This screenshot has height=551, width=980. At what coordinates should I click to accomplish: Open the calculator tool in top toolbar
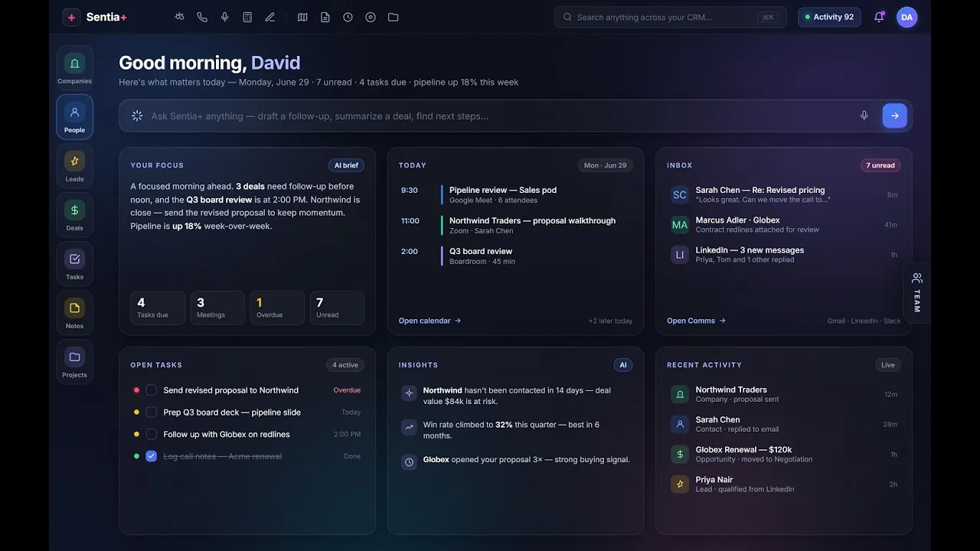point(247,17)
